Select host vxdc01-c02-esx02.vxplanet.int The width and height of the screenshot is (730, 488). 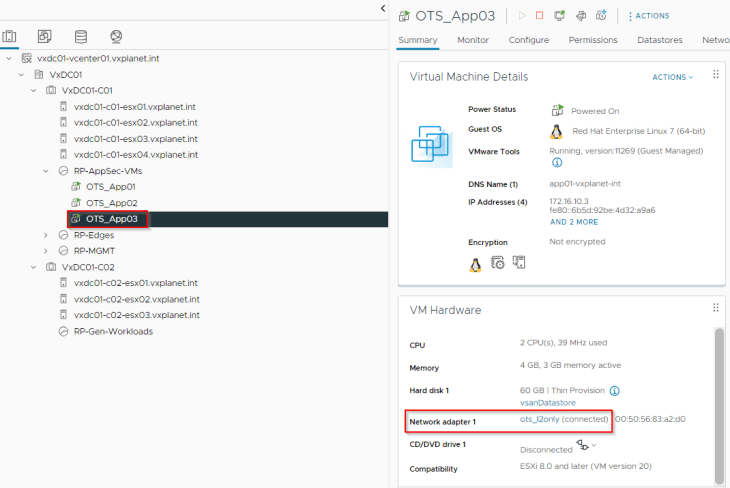136,299
